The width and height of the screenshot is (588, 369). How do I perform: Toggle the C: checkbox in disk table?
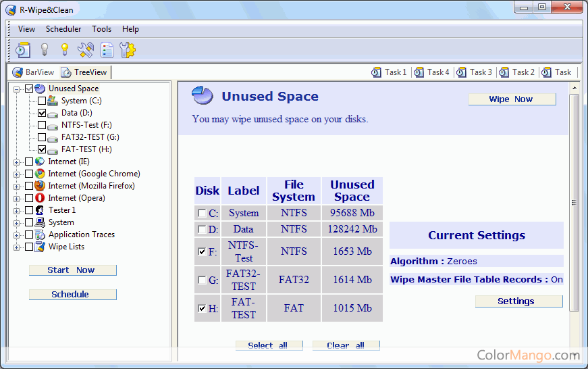(202, 214)
